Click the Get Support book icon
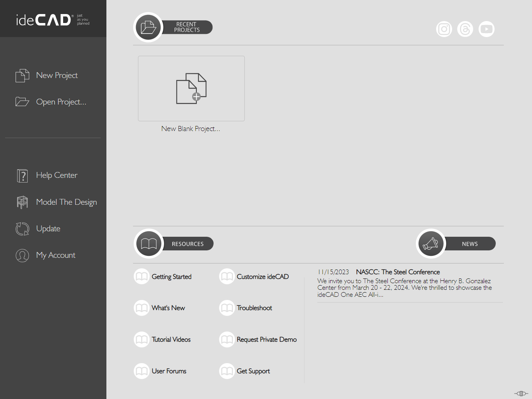532x399 pixels. click(227, 371)
